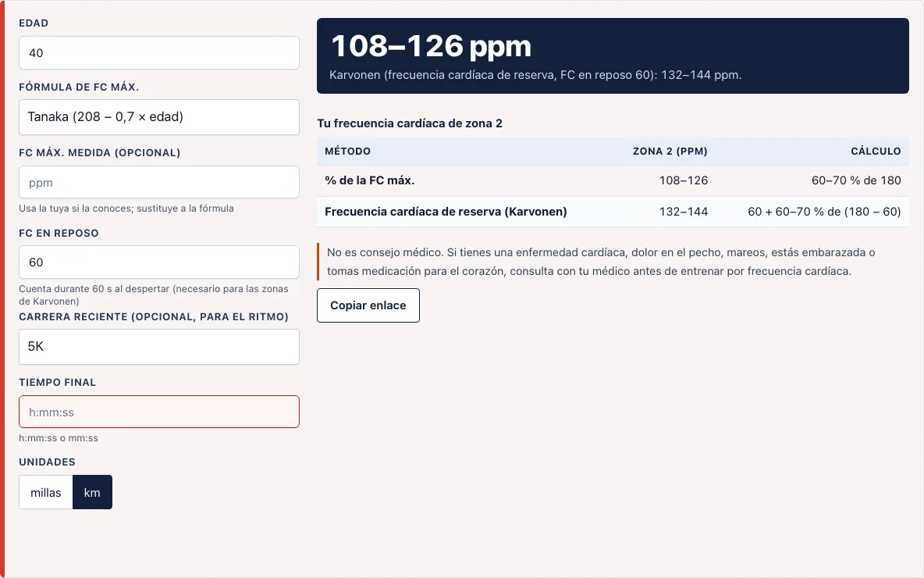Select millas as units
This screenshot has height=578, width=924.
[46, 493]
